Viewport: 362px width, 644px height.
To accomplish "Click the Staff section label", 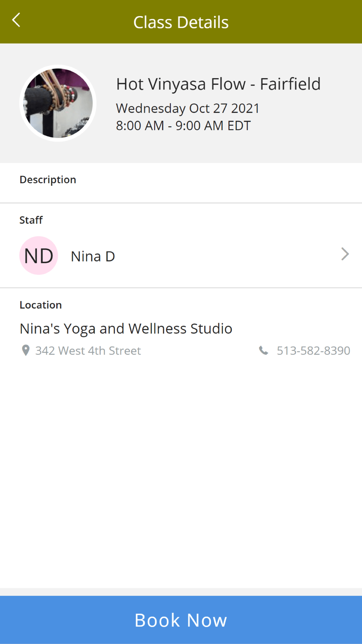I will point(31,220).
